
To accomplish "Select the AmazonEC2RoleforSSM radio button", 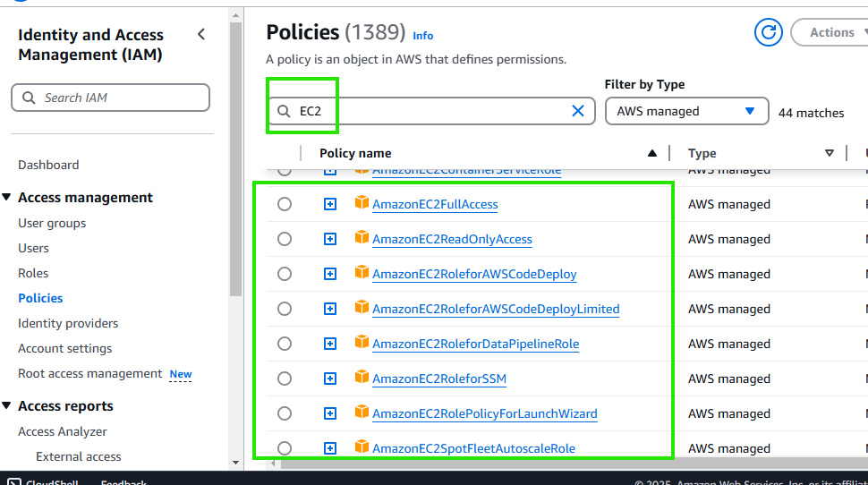I will coord(285,379).
